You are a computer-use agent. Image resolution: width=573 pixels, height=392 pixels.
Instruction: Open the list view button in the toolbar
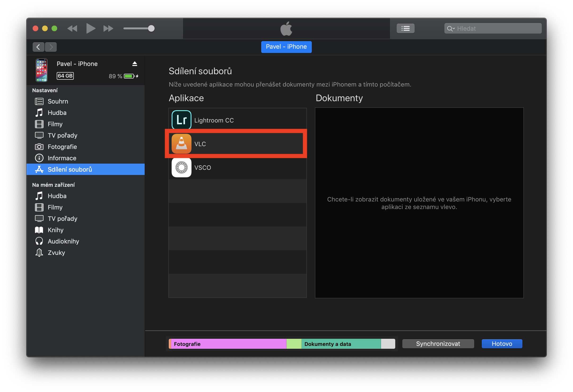(405, 28)
